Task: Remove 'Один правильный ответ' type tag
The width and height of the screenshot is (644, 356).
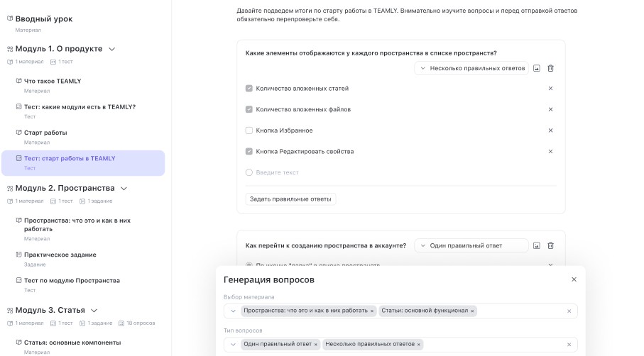Action: 316,345
